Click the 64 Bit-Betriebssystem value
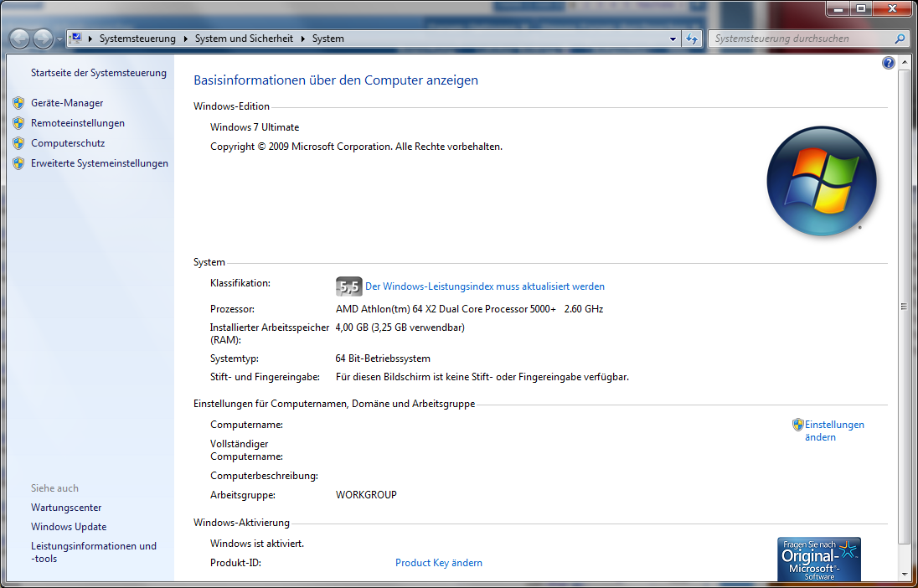The width and height of the screenshot is (918, 588). (x=383, y=358)
